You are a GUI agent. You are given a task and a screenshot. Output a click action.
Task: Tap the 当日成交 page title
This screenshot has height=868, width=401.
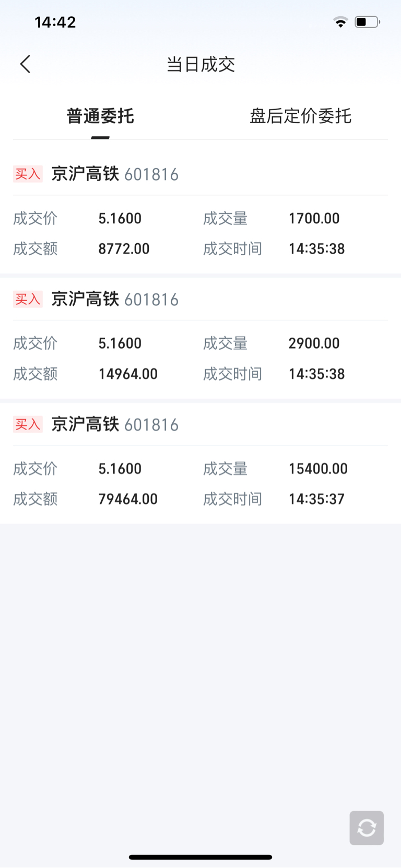click(x=200, y=64)
